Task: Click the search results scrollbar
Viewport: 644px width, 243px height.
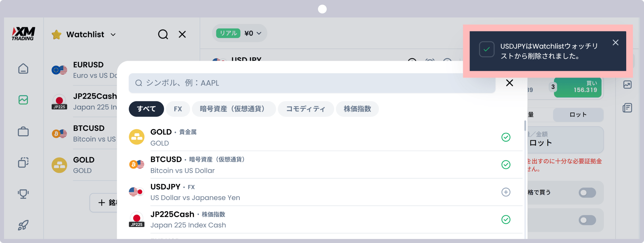Action: point(525,126)
